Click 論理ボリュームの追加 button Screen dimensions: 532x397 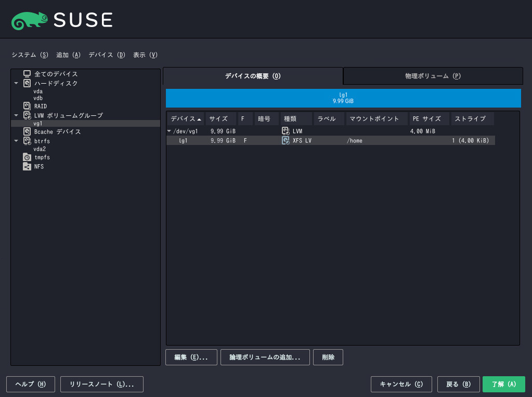[x=265, y=358]
